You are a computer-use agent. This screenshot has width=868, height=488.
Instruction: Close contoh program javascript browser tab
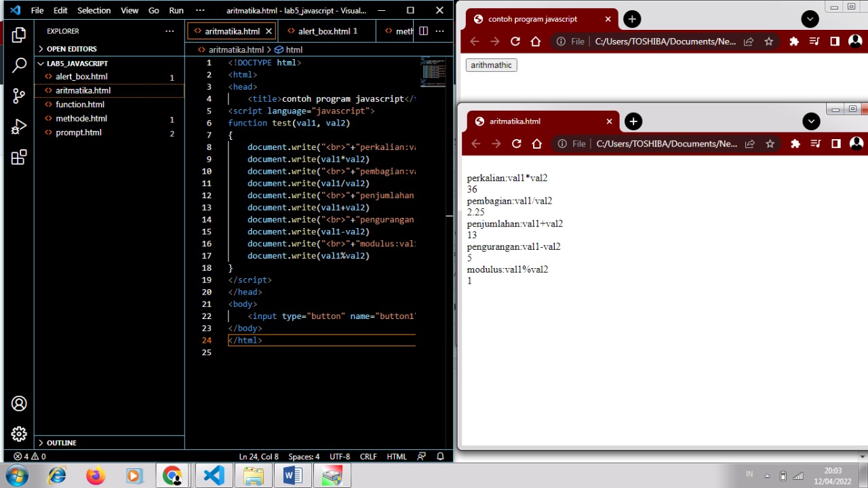point(608,19)
